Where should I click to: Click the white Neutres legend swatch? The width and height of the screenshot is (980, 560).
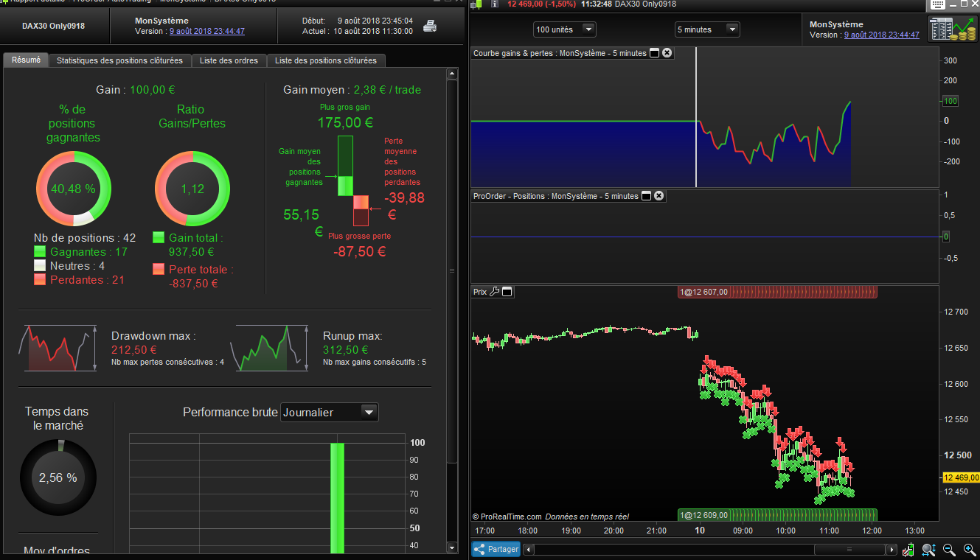pos(41,265)
